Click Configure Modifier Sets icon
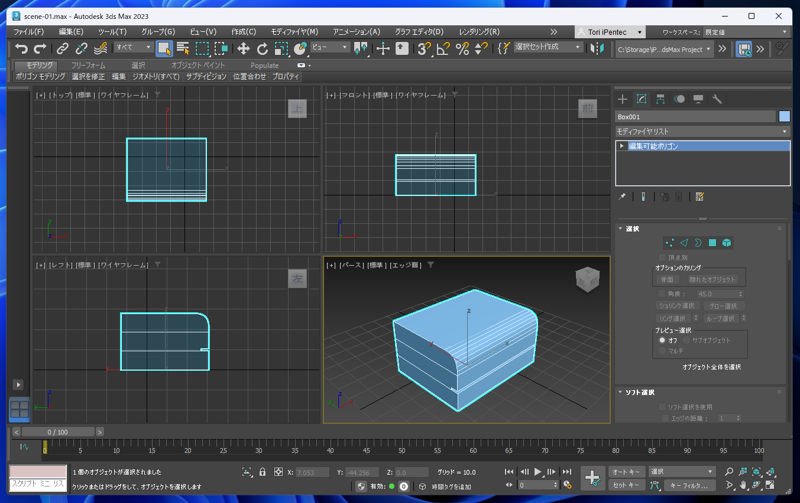 [x=699, y=196]
